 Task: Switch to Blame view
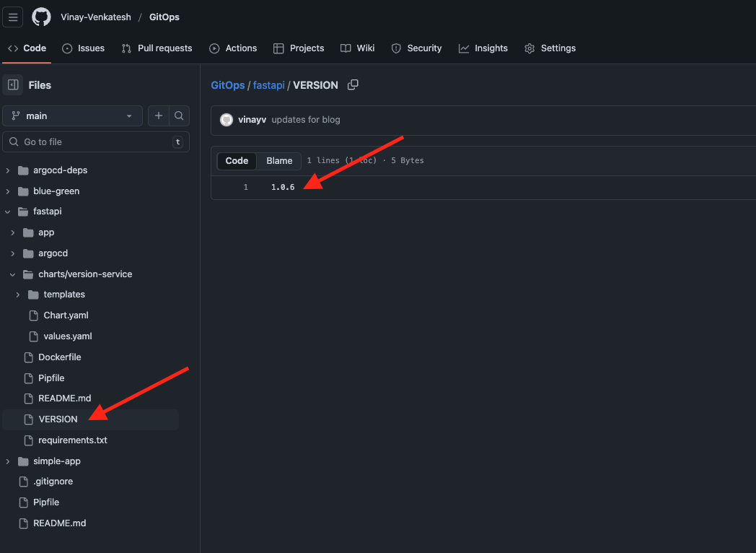tap(279, 161)
